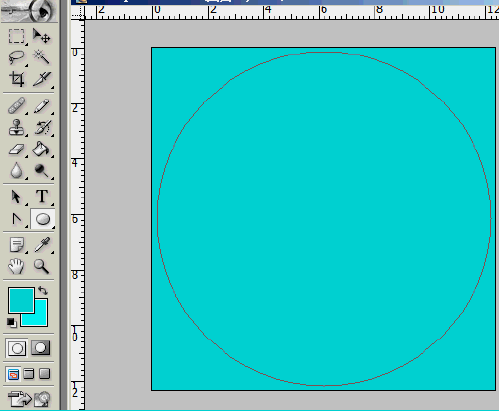Select the Lasso tool
Image resolution: width=500 pixels, height=411 pixels.
pos(16,57)
